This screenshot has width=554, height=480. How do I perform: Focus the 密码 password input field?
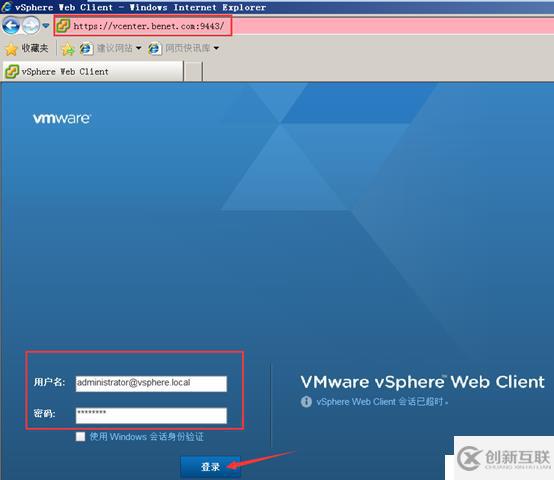coord(151,416)
